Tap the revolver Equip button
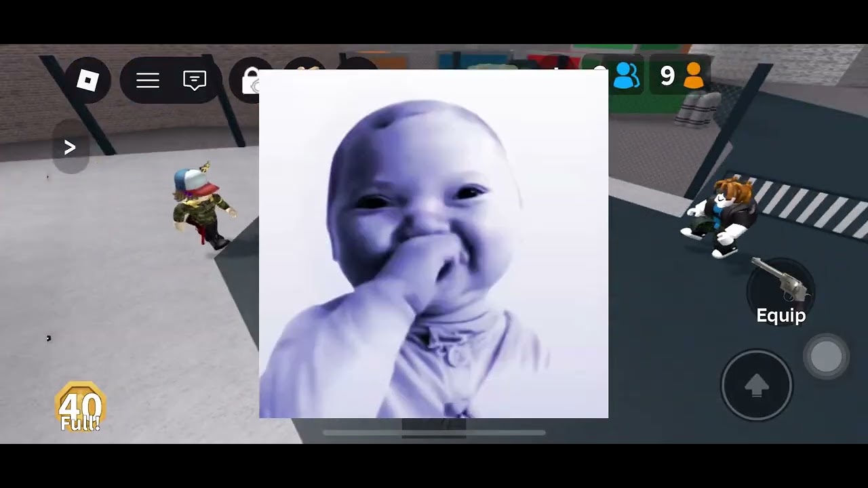Screen dimensions: 868x488 pos(781,291)
